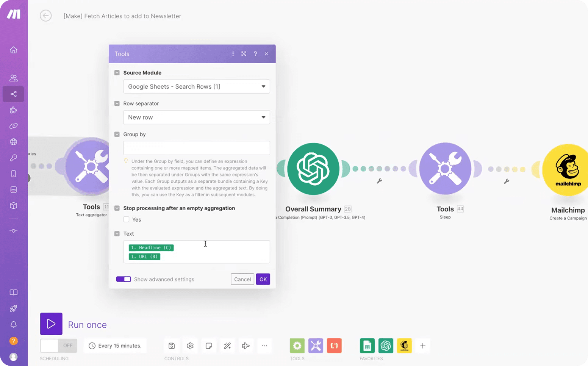Click into the Group by field
This screenshot has width=588, height=366.
coord(196,148)
